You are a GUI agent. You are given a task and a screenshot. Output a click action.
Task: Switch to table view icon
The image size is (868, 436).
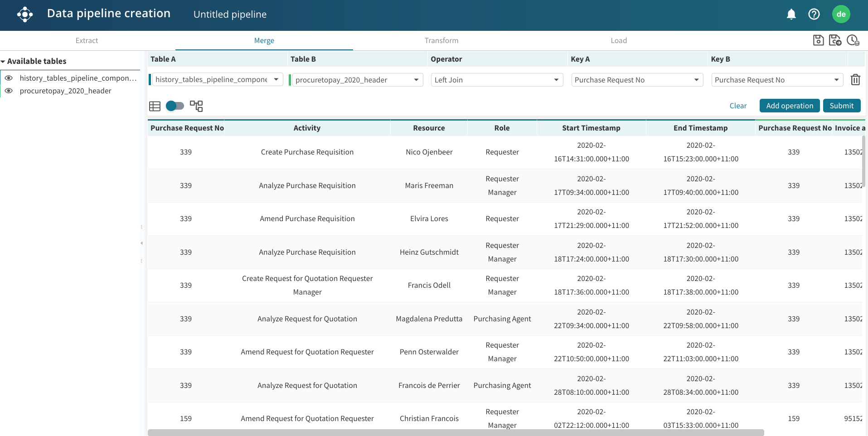click(155, 106)
